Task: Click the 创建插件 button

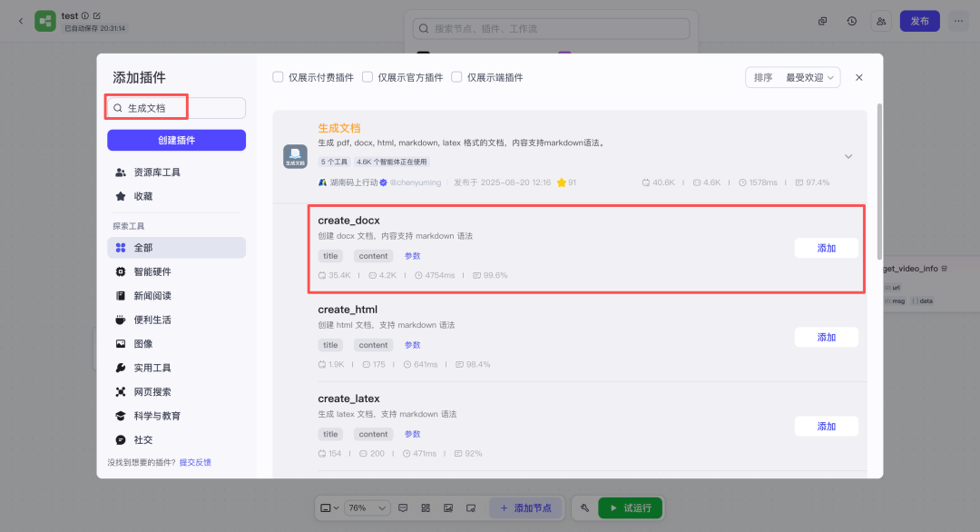Action: [x=176, y=140]
